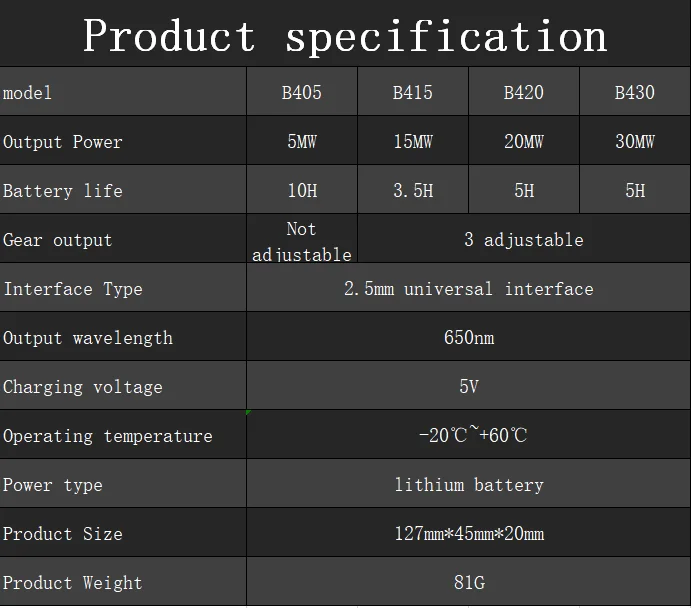The height and width of the screenshot is (608, 691).
Task: Select the 10H battery life cell
Action: point(301,191)
